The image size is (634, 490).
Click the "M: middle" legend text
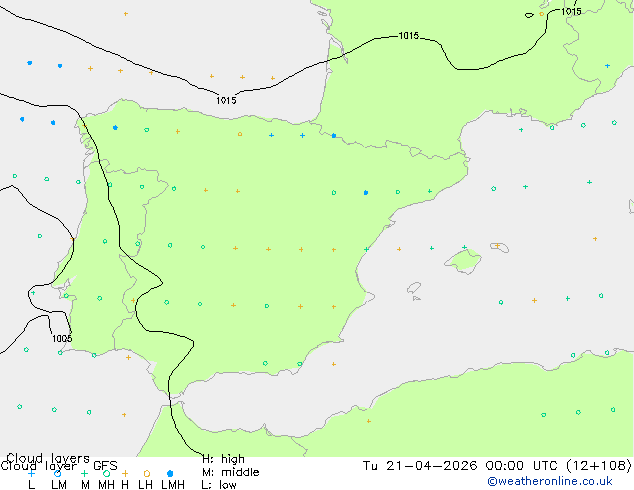[x=230, y=472]
